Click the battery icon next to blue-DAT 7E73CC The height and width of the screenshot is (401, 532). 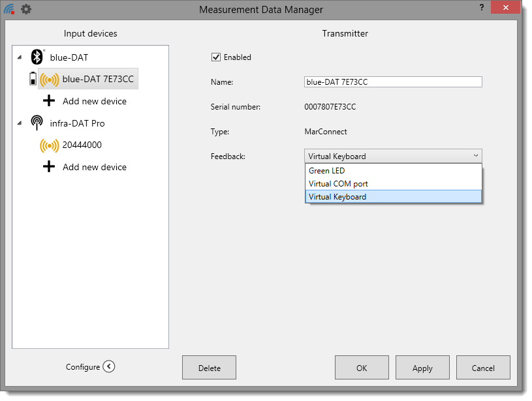[33, 80]
